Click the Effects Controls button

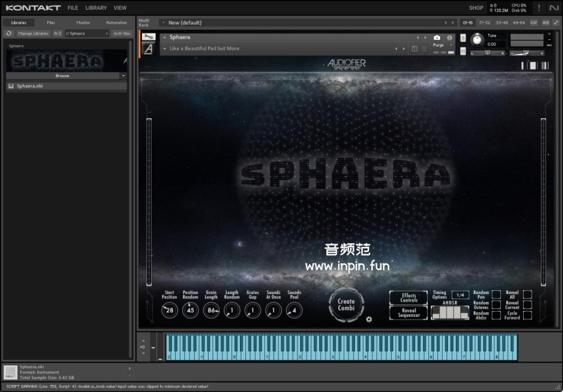coord(409,298)
